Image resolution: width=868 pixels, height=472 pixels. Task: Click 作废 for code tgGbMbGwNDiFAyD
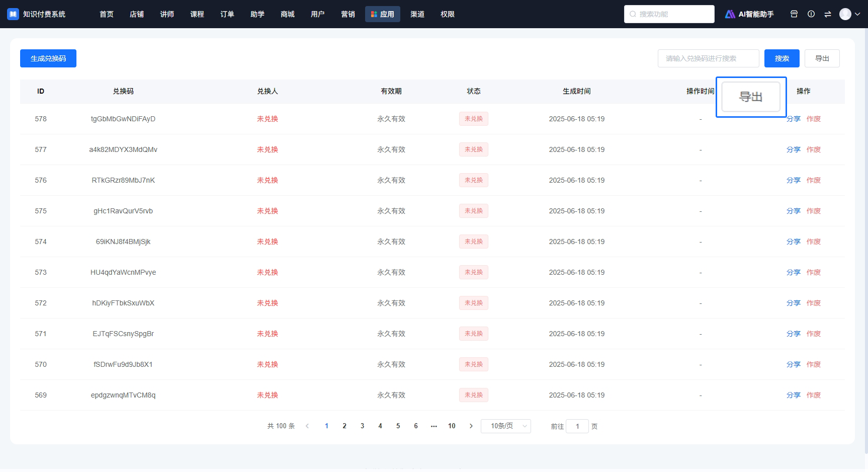tap(814, 119)
